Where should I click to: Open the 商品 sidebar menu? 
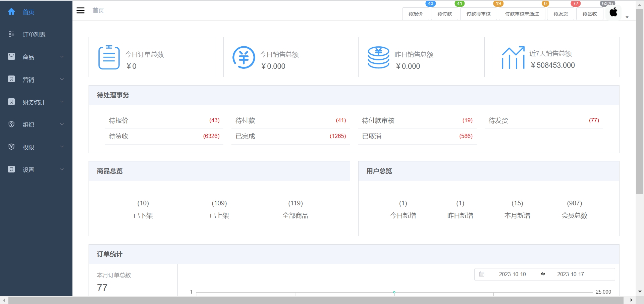36,57
